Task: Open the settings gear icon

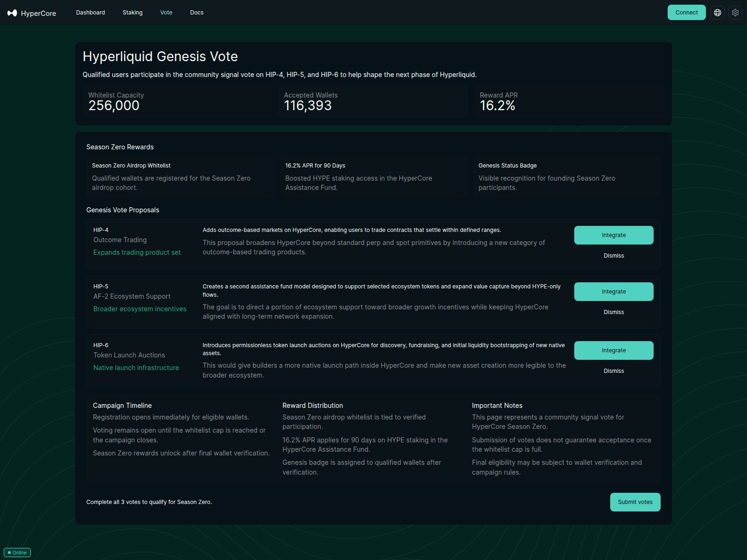Action: tap(735, 13)
